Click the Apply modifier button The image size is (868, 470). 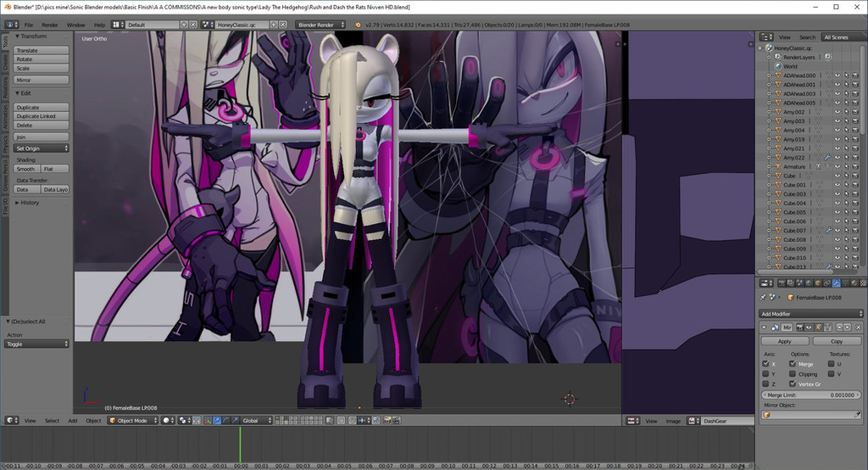(784, 341)
